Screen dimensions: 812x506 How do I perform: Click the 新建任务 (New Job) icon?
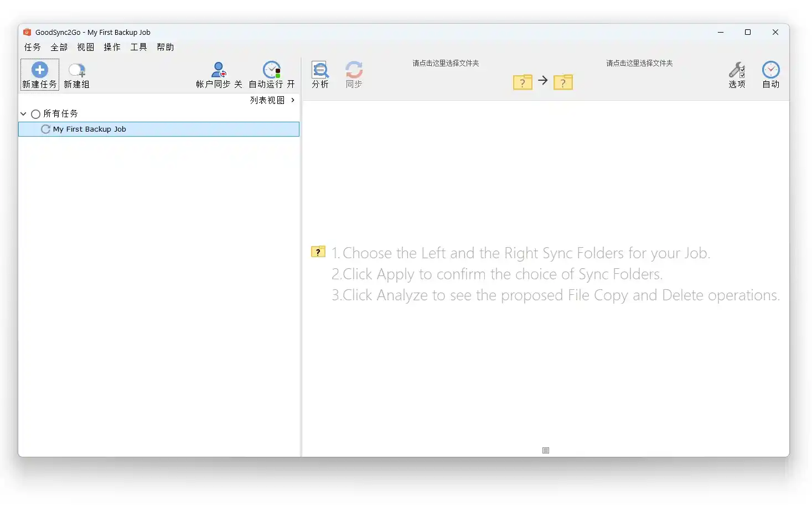coord(40,70)
